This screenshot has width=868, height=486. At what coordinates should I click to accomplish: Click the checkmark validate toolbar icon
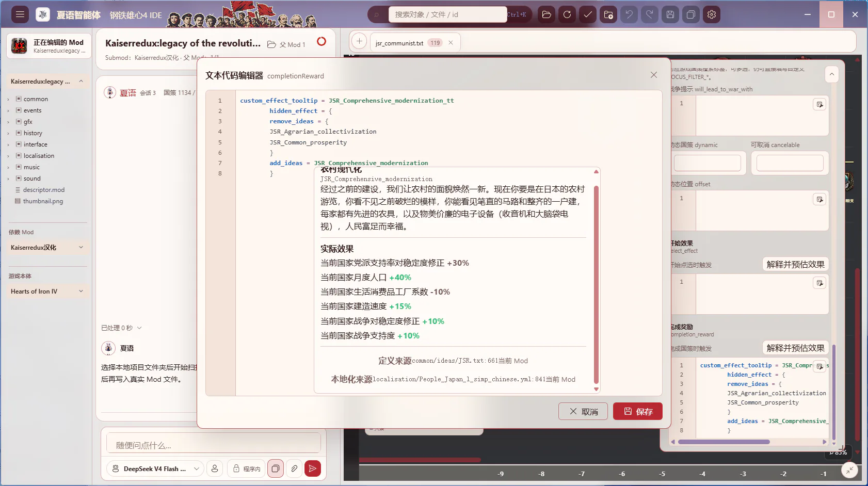pyautogui.click(x=588, y=14)
